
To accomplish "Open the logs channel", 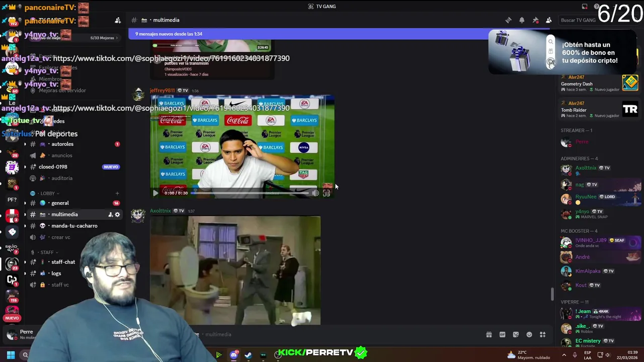I will [56, 274].
